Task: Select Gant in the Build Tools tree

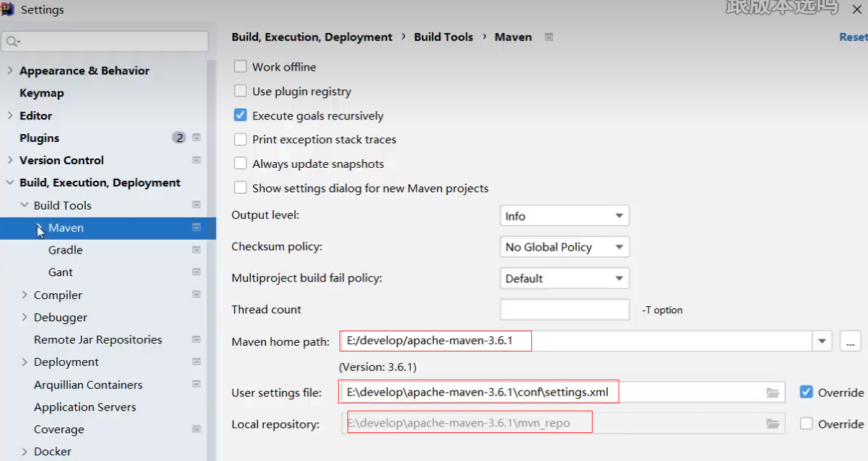Action: pos(61,272)
